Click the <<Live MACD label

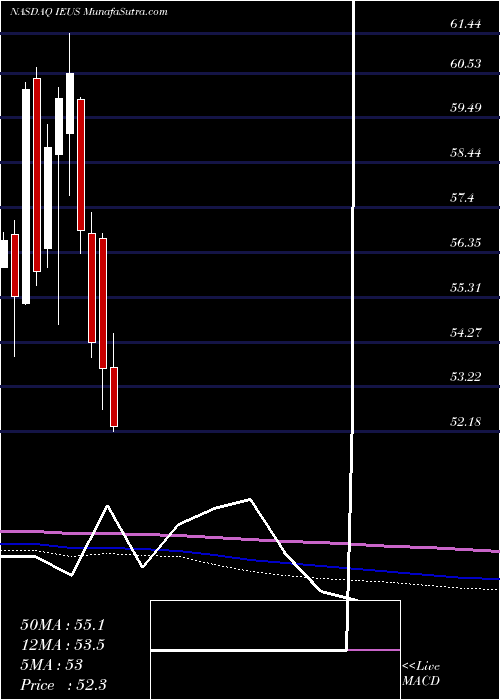pyautogui.click(x=421, y=674)
